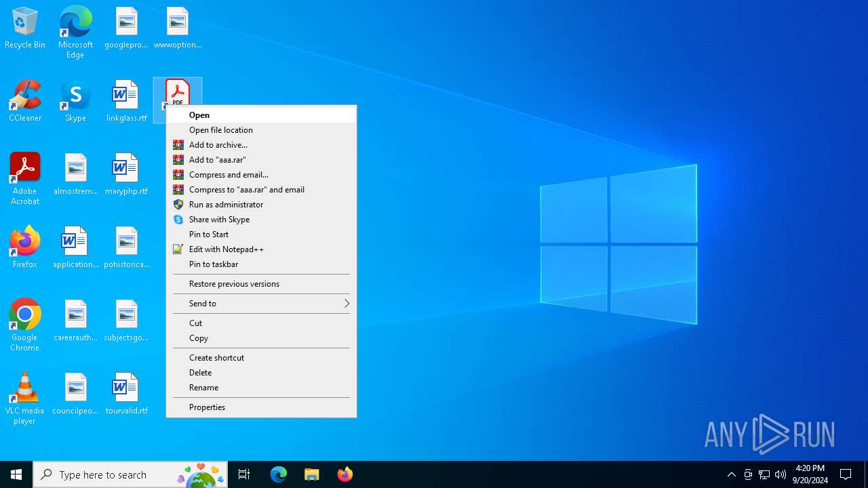Choose Pin to taskbar
The image size is (868, 488).
point(261,264)
